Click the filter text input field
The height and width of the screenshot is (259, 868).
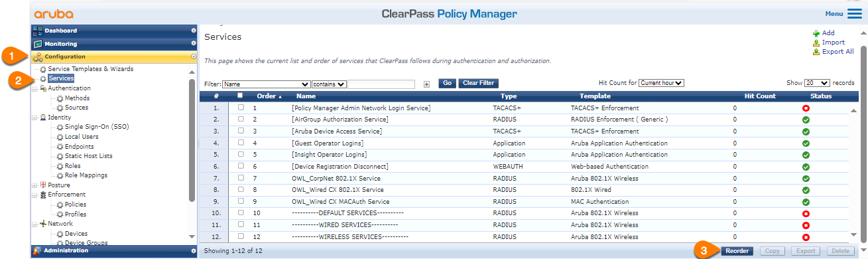click(381, 84)
